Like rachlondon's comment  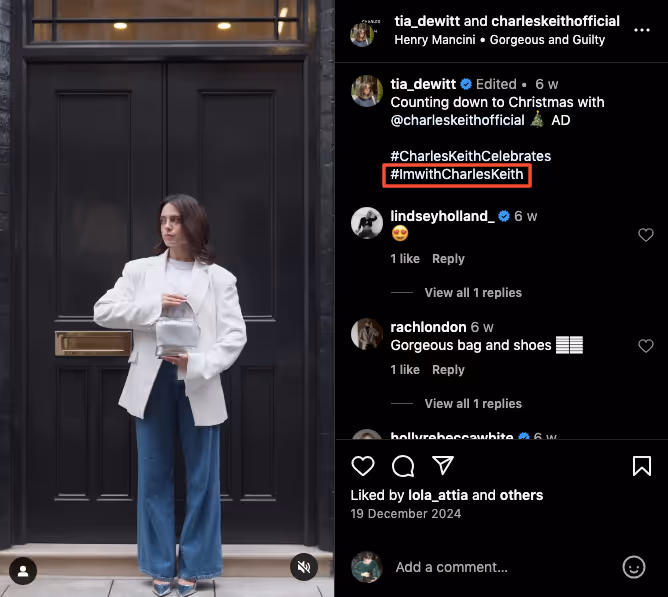[645, 346]
